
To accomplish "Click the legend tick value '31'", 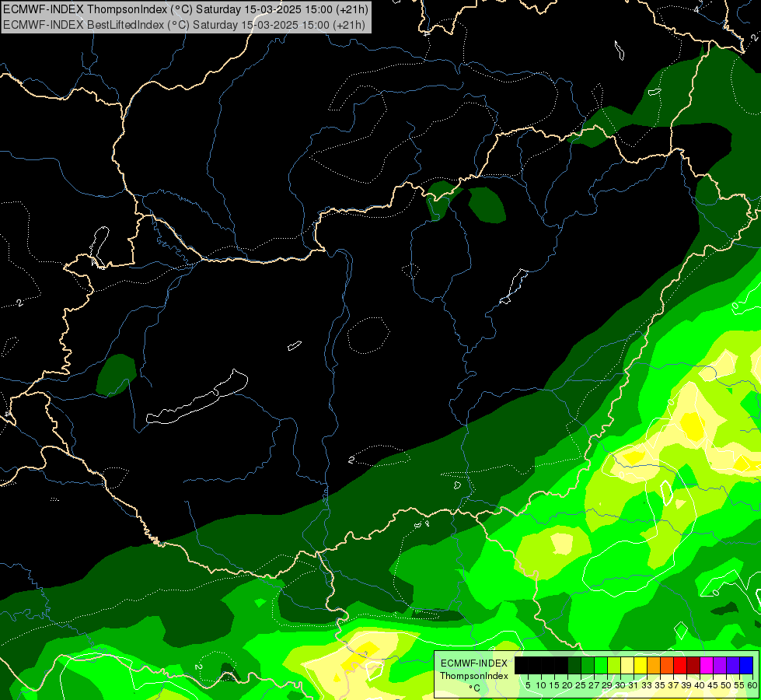I will coord(634,685).
